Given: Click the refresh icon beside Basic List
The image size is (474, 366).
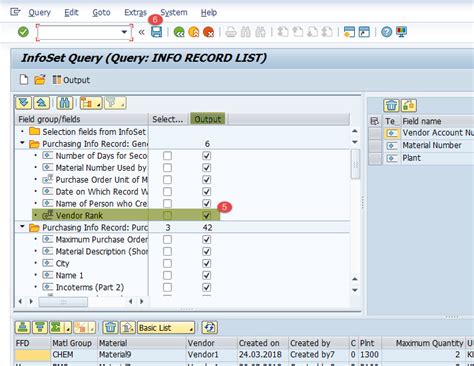Looking at the screenshot, I should point(209,328).
